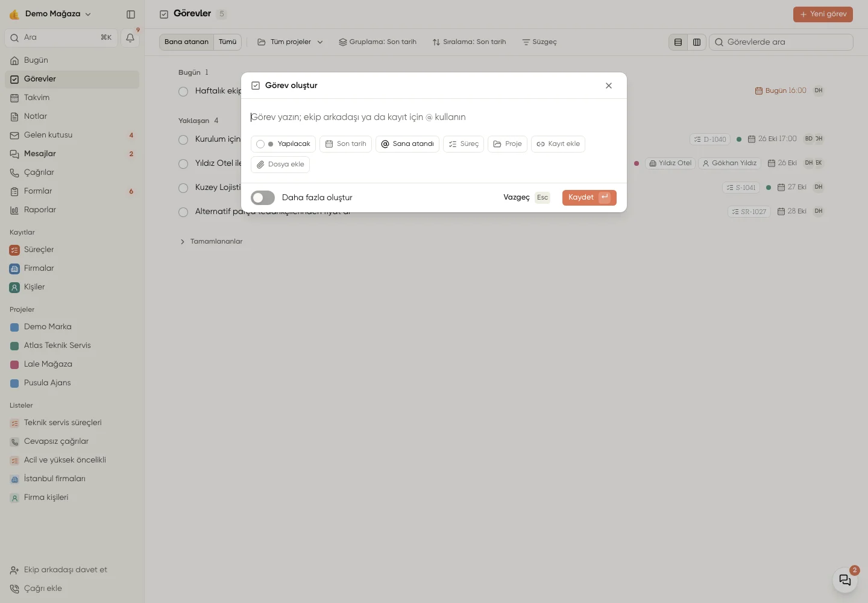
Task: Focus the sidebar Ara search box
Action: [x=61, y=37]
